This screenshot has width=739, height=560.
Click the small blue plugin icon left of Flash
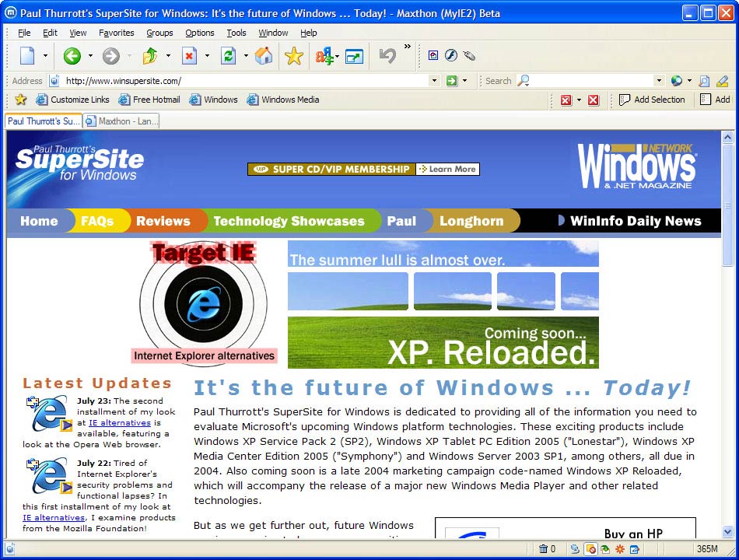pyautogui.click(x=433, y=55)
